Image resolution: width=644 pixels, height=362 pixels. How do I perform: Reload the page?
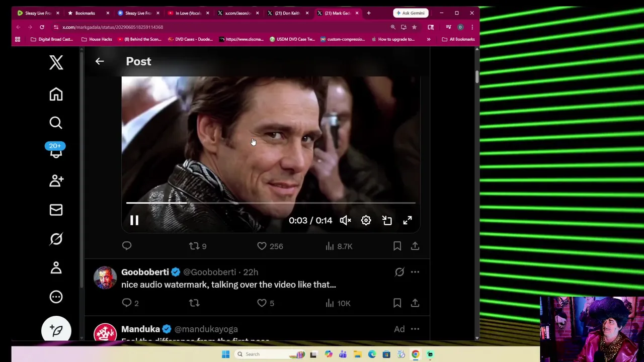point(42,27)
